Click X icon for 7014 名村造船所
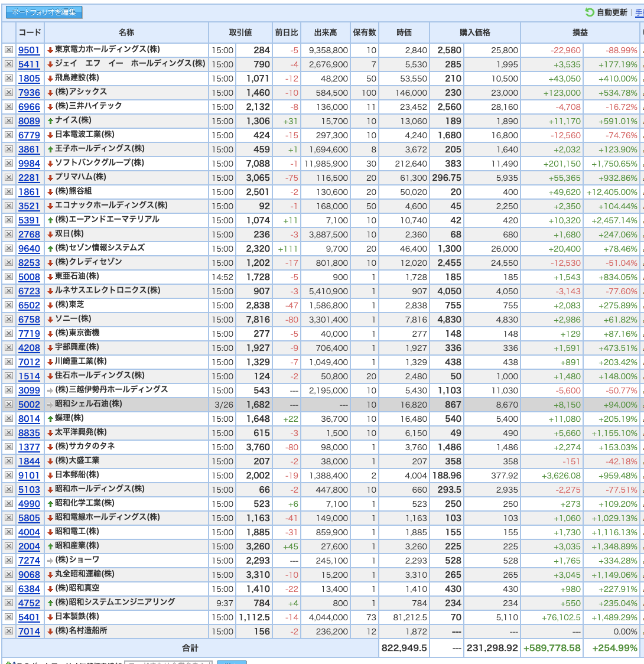The width and height of the screenshot is (644, 664). (8, 631)
